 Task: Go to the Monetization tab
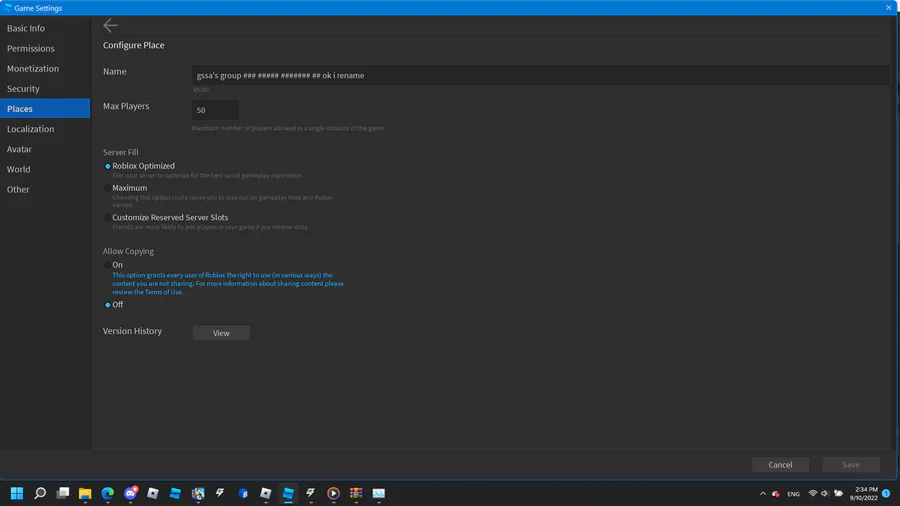45,68
